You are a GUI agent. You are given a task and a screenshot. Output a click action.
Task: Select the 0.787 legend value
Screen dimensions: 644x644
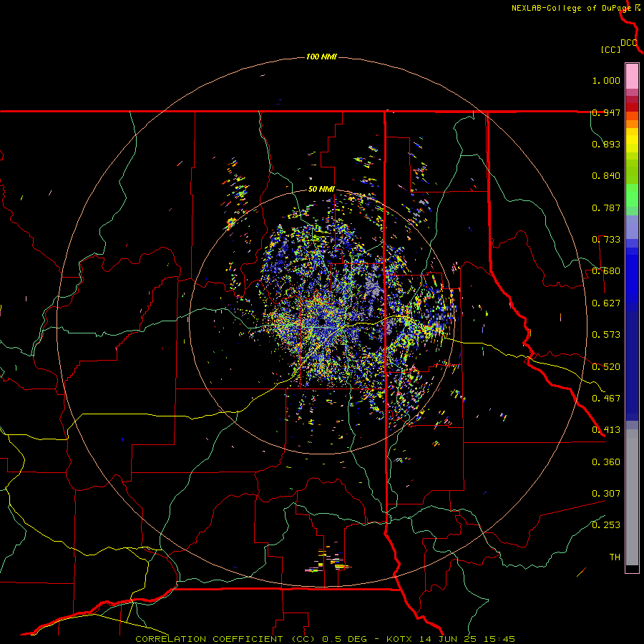(x=606, y=208)
